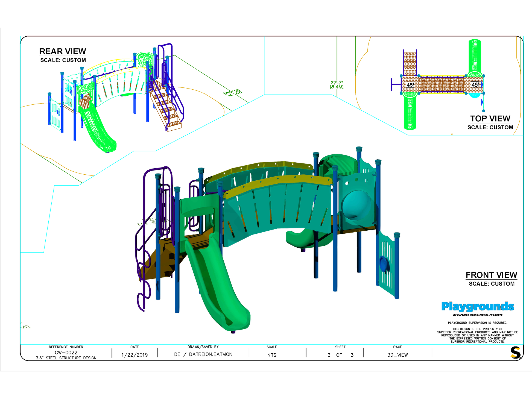Click the DATREION.EATMON drawn by text
Image resolution: width=532 pixels, height=399 pixels.
point(211,354)
